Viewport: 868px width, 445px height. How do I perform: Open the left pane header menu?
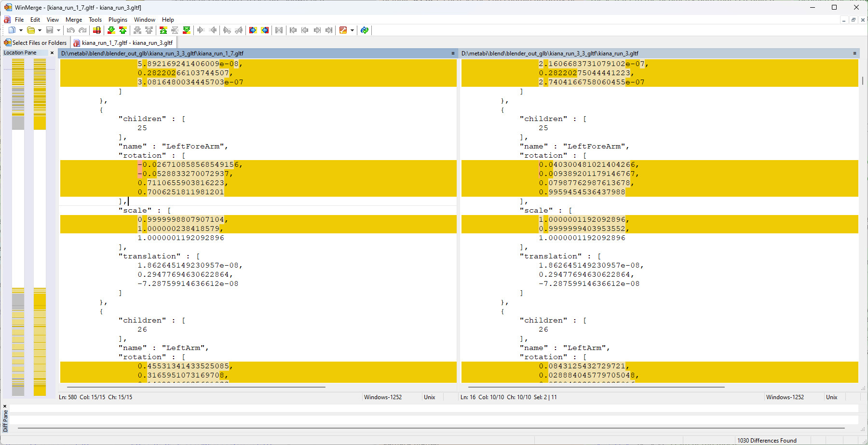pos(453,54)
